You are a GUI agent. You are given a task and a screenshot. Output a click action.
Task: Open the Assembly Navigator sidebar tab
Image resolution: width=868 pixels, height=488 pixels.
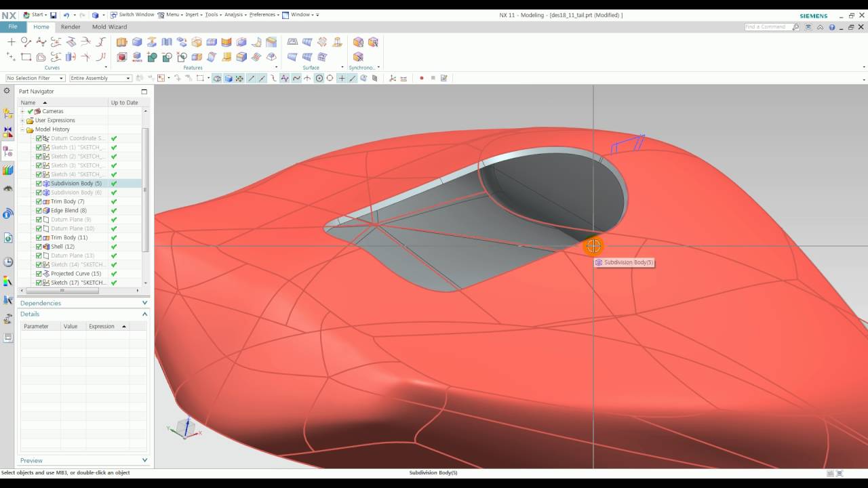[x=8, y=113]
